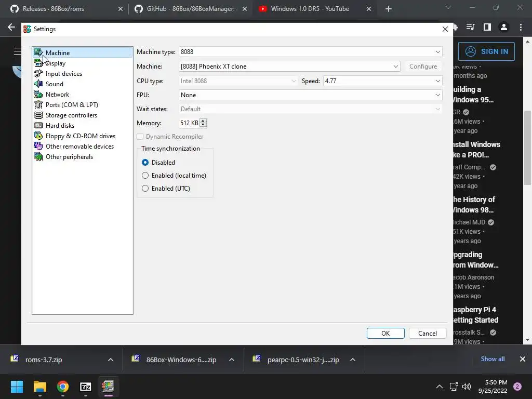Screen dimensions: 532x399
Task: Decrease Memory with the down spinner
Action: [203, 125]
